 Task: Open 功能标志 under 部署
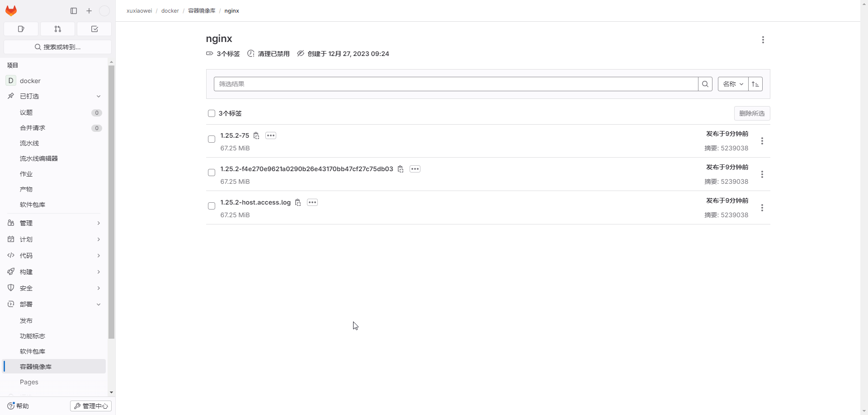click(x=54, y=336)
